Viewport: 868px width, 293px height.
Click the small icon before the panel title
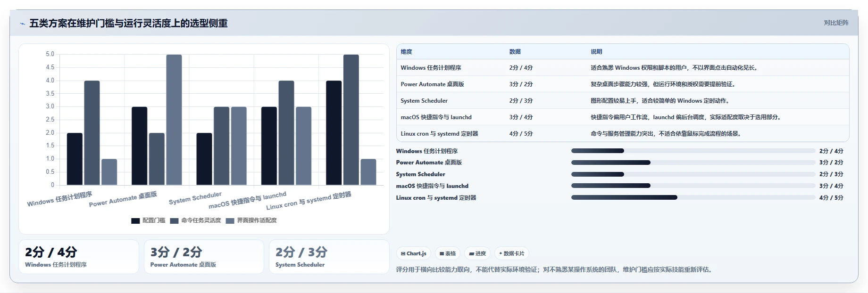22,24
